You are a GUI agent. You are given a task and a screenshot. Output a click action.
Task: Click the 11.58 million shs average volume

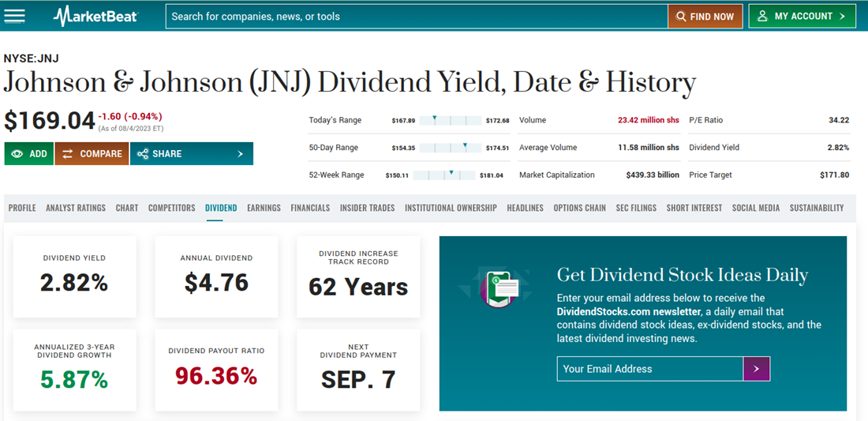pyautogui.click(x=648, y=148)
